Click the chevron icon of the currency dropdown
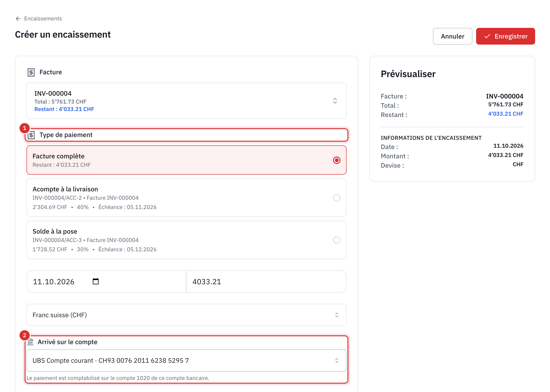Screen dimensions: 550x392 pyautogui.click(x=337, y=315)
